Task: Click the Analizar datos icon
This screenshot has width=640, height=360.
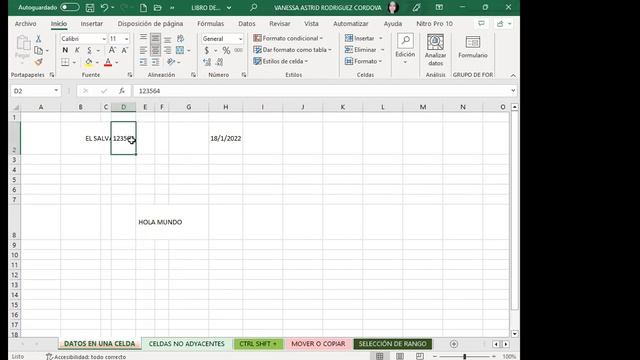Action: pyautogui.click(x=436, y=50)
